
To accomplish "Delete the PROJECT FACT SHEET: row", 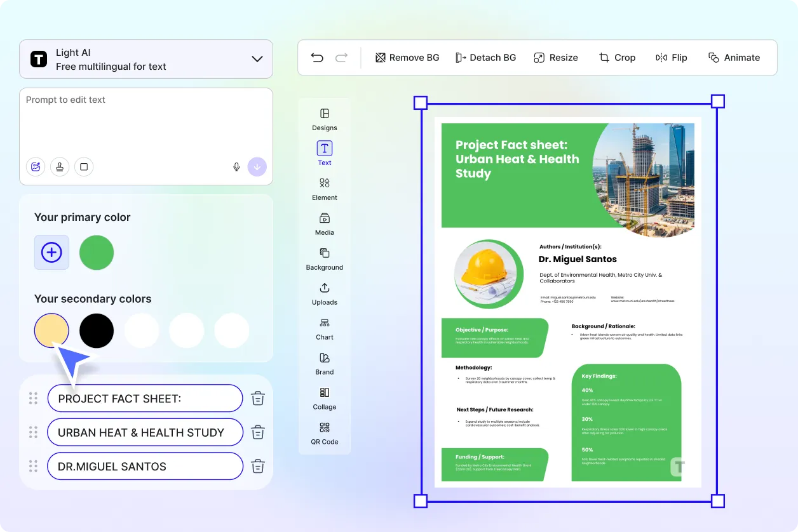I will pyautogui.click(x=258, y=399).
